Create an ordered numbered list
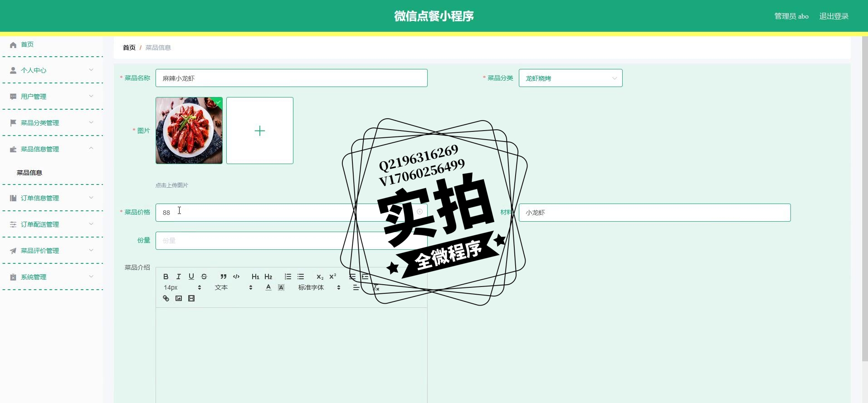868x403 pixels. (288, 277)
